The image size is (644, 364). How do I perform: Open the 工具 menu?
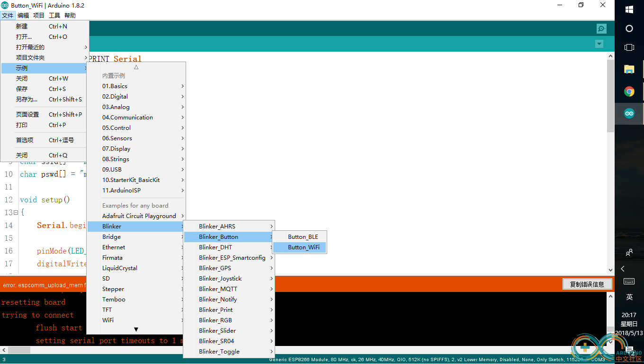pos(54,16)
